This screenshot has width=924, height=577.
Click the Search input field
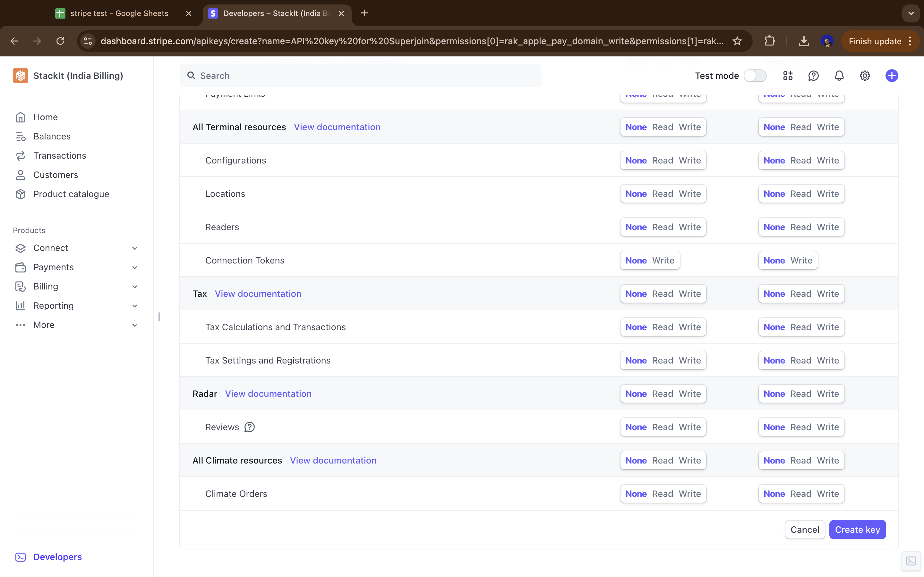point(360,76)
